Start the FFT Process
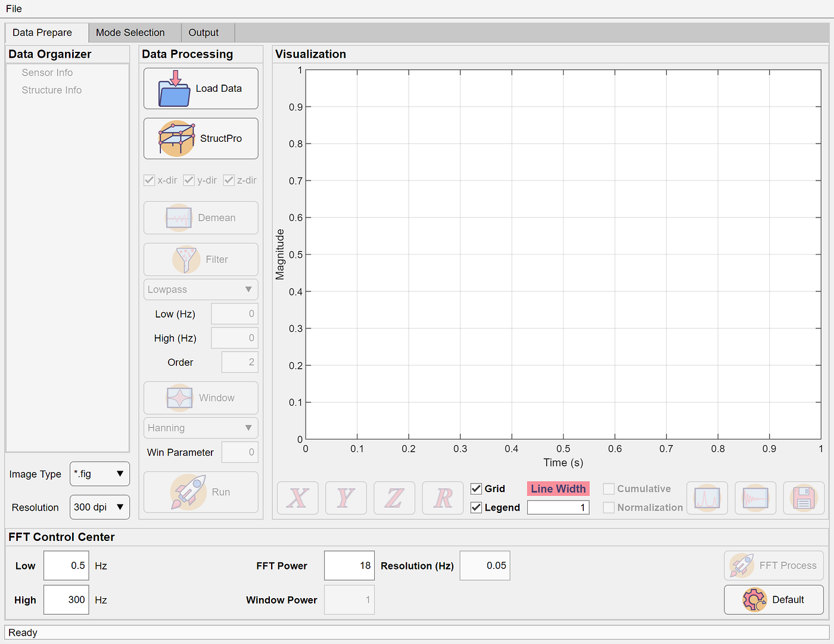 click(774, 565)
